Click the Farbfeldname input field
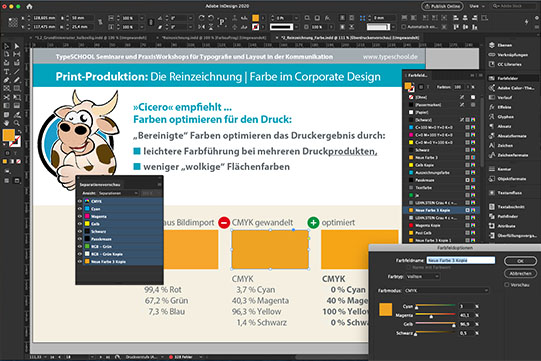 pos(461,260)
